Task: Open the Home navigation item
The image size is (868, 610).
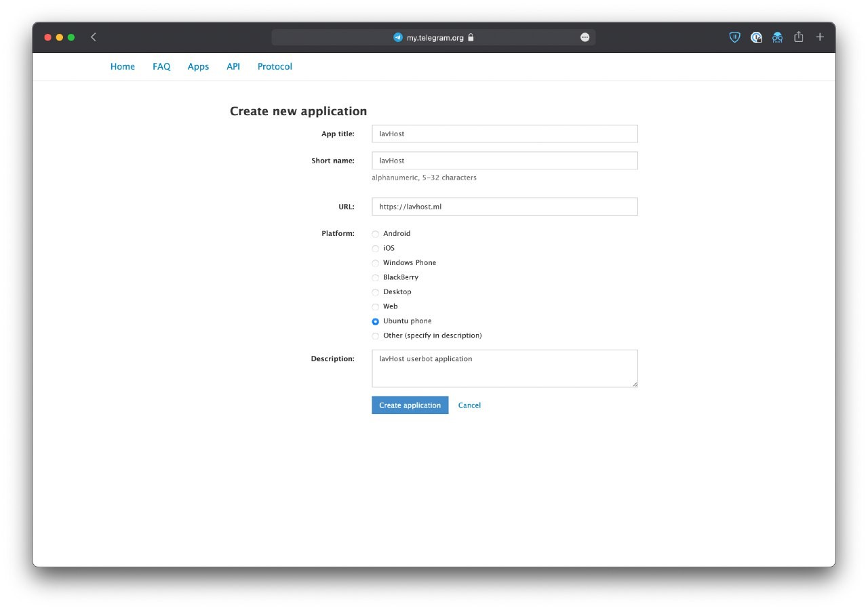Action: click(x=123, y=66)
